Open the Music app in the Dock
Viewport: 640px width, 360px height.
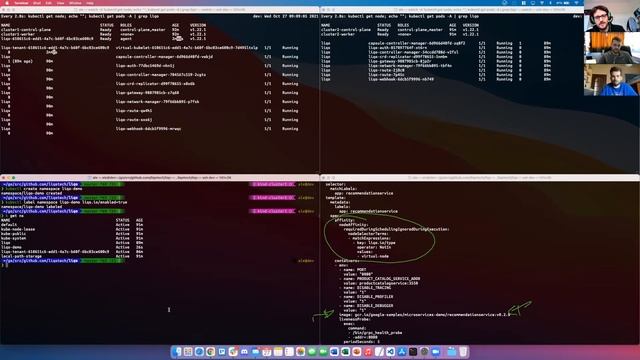[x=368, y=351]
